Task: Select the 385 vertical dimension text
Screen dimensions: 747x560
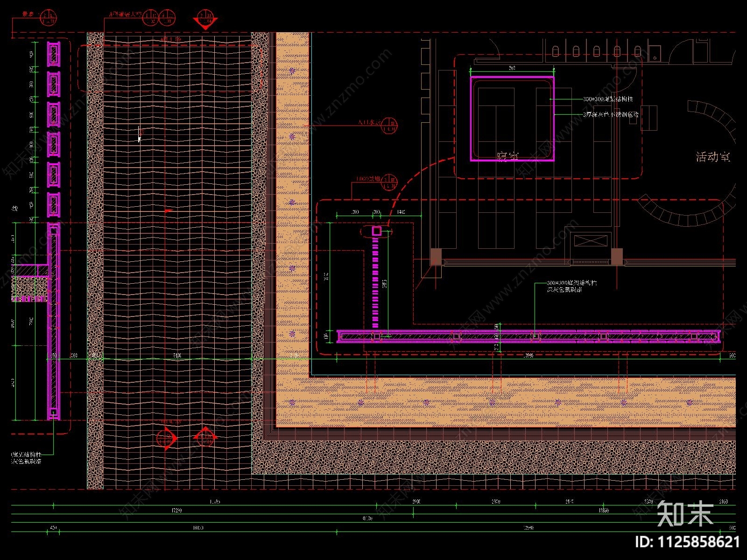Action: pos(384,284)
